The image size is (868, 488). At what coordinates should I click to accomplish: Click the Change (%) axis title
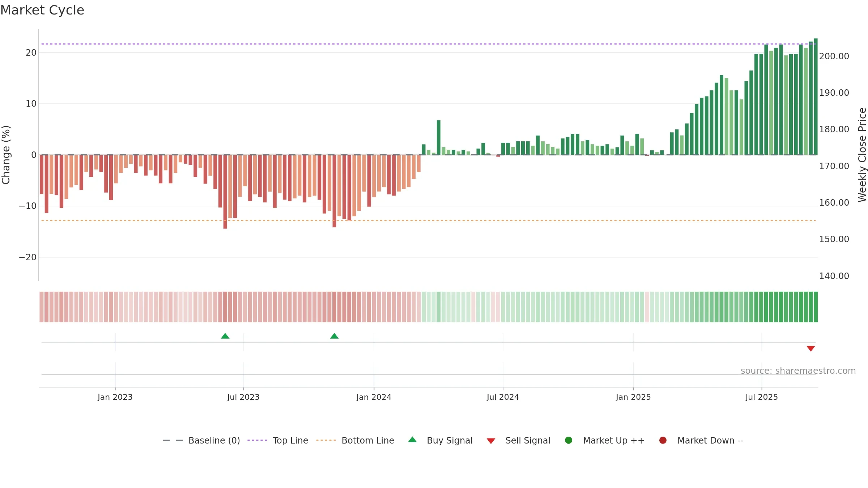[6, 155]
